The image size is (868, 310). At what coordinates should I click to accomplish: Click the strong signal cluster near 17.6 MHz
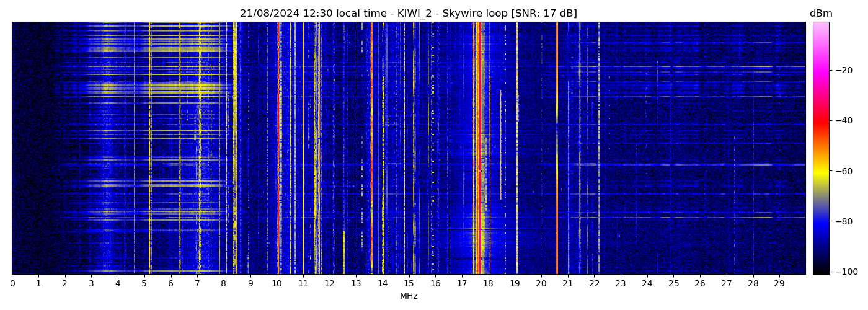pyautogui.click(x=479, y=149)
